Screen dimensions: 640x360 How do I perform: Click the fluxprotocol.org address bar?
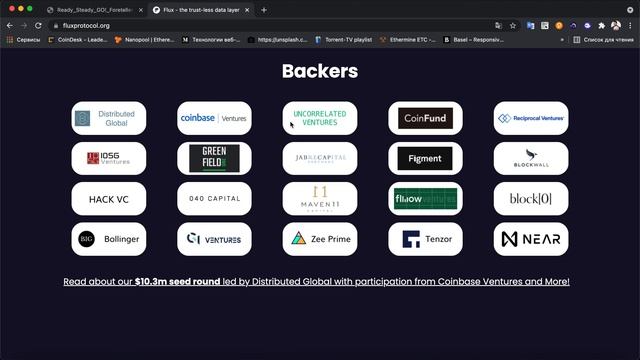pyautogui.click(x=284, y=25)
